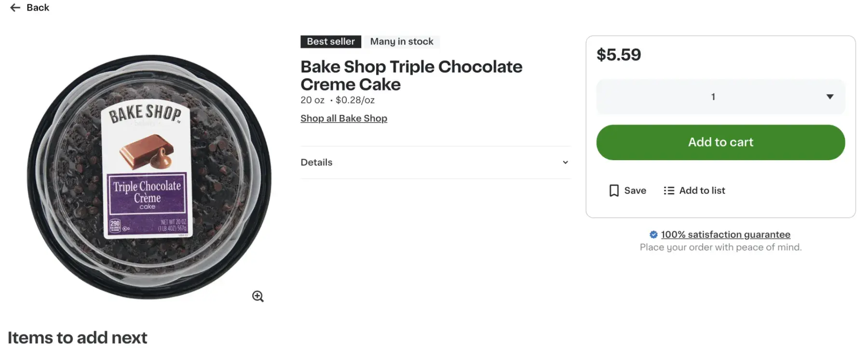Click the bookmark Save icon
The width and height of the screenshot is (868, 352).
(613, 191)
